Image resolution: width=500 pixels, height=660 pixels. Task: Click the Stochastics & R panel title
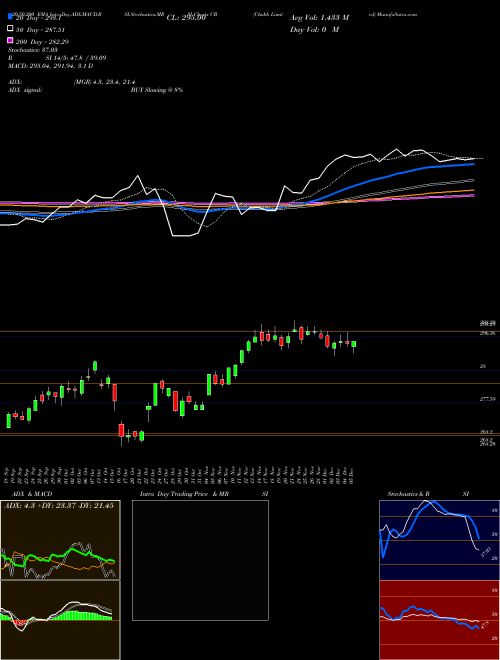pyautogui.click(x=409, y=494)
